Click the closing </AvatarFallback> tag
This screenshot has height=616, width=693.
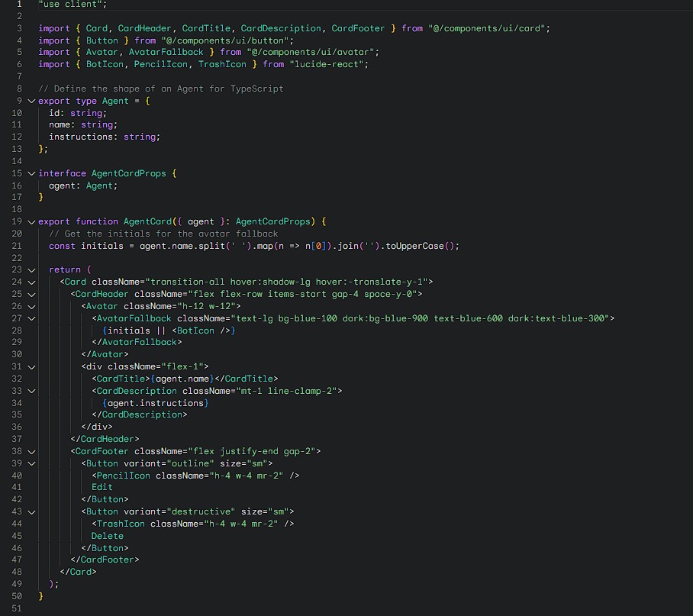coord(137,343)
